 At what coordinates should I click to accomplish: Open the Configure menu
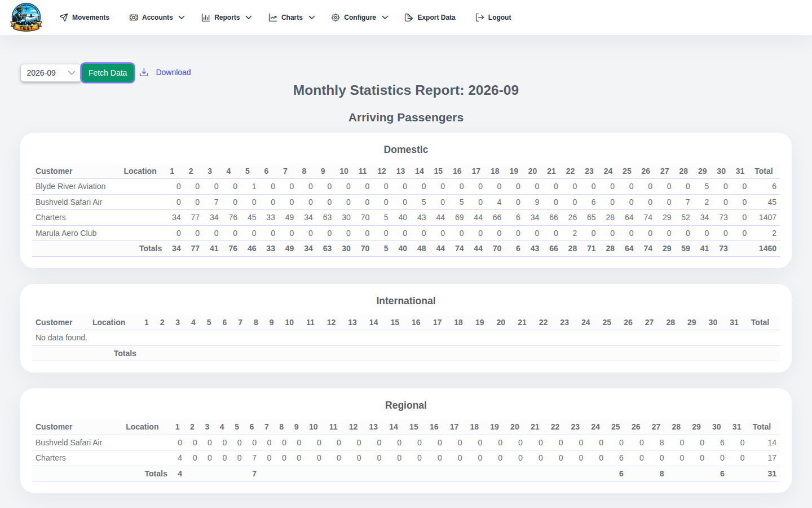(x=360, y=17)
